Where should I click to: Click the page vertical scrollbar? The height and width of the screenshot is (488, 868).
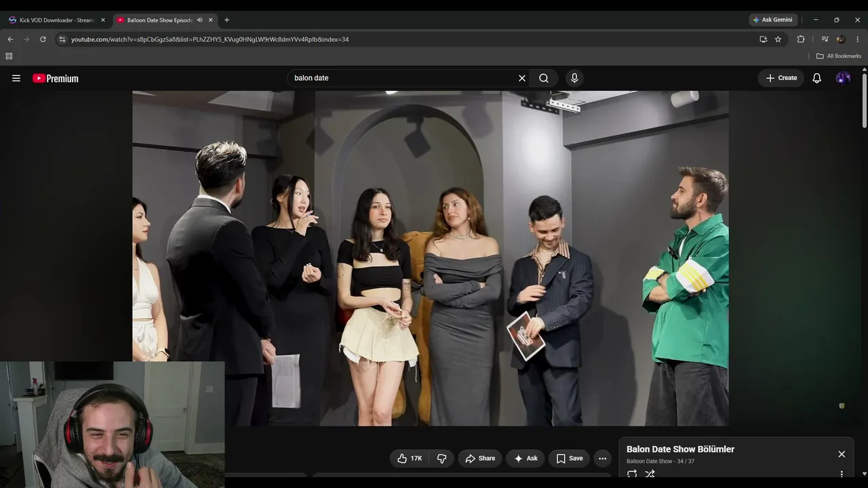(865, 271)
